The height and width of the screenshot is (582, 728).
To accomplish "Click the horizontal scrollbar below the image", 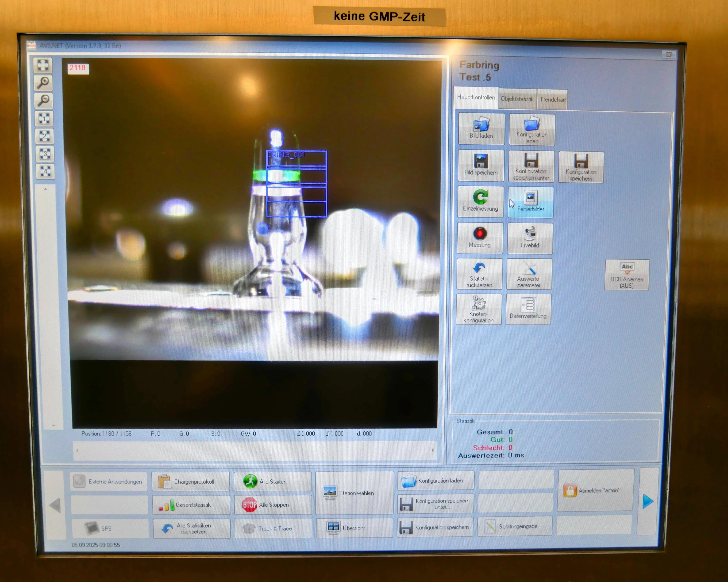I will pyautogui.click(x=255, y=450).
